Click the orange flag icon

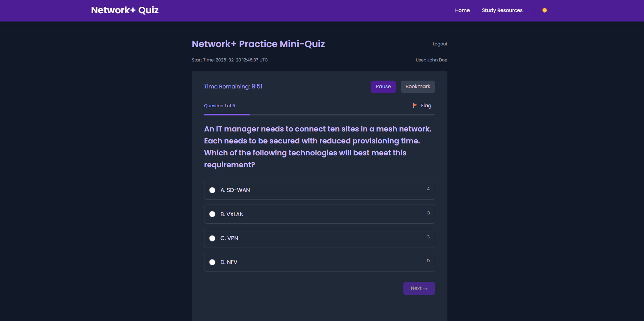[415, 106]
